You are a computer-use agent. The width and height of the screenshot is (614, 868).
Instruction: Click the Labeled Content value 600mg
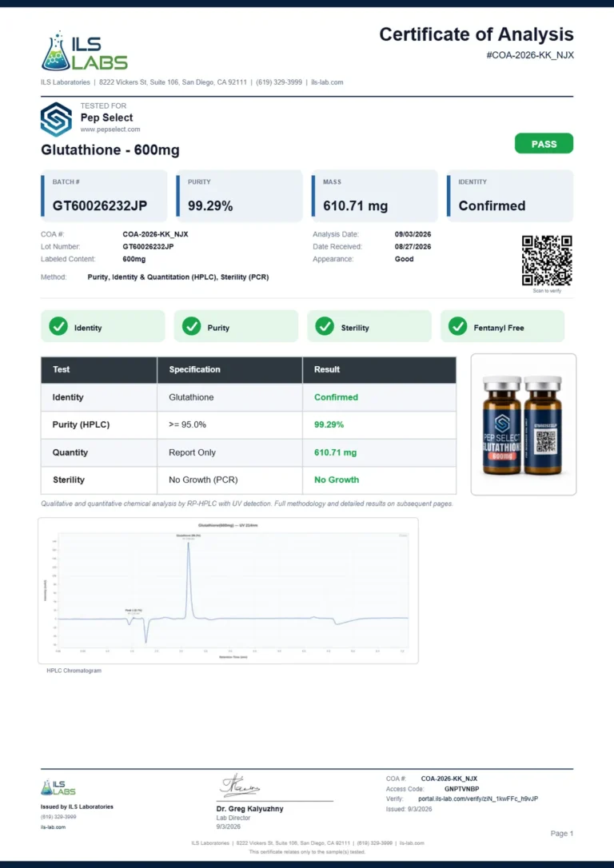click(x=134, y=259)
